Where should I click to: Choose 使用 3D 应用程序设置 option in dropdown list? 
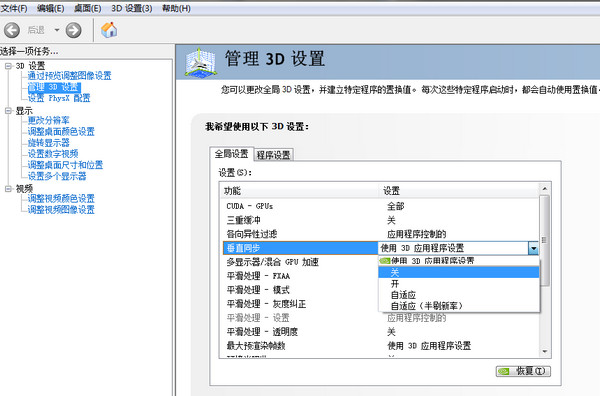coord(459,261)
